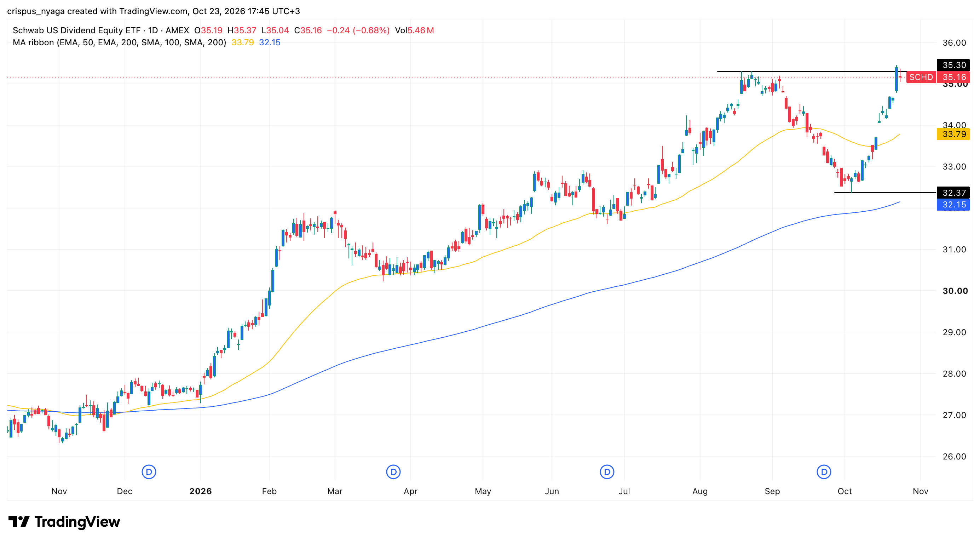980x543 pixels.
Task: Click the 30.00 price axis label
Action: click(x=955, y=291)
